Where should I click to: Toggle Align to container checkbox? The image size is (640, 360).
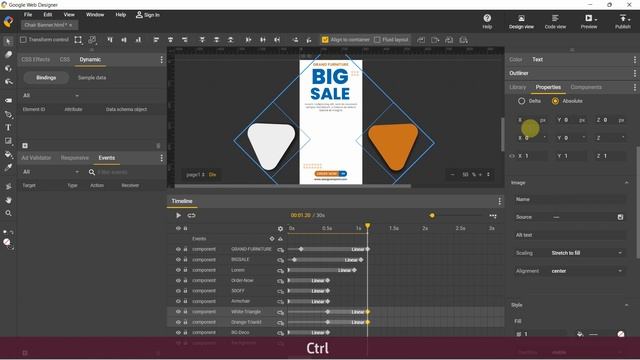325,40
